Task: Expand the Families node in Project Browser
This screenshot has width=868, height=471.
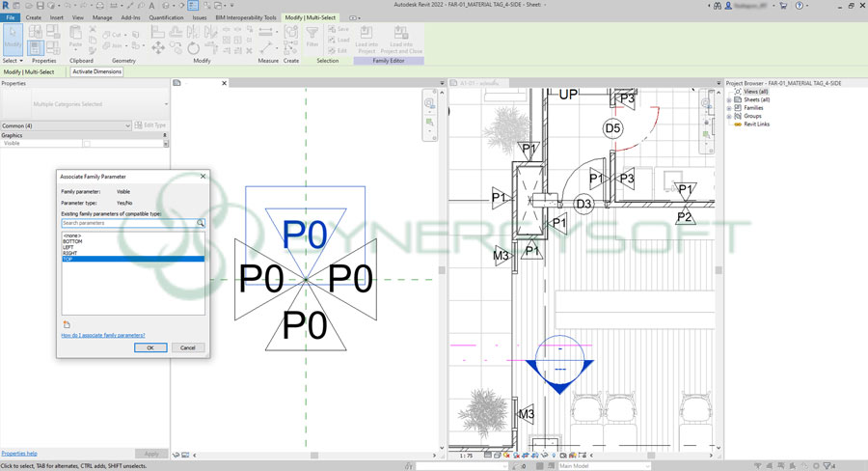Action: pyautogui.click(x=730, y=108)
